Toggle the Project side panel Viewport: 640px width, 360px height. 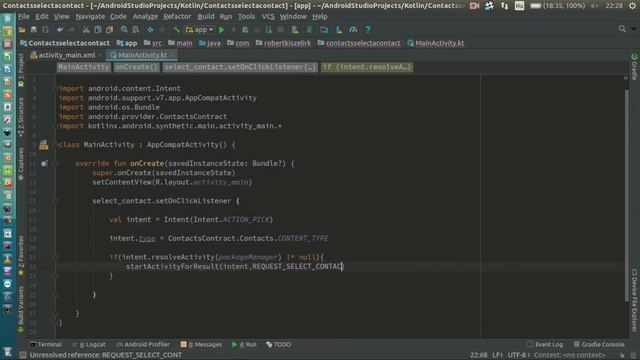[x=21, y=70]
